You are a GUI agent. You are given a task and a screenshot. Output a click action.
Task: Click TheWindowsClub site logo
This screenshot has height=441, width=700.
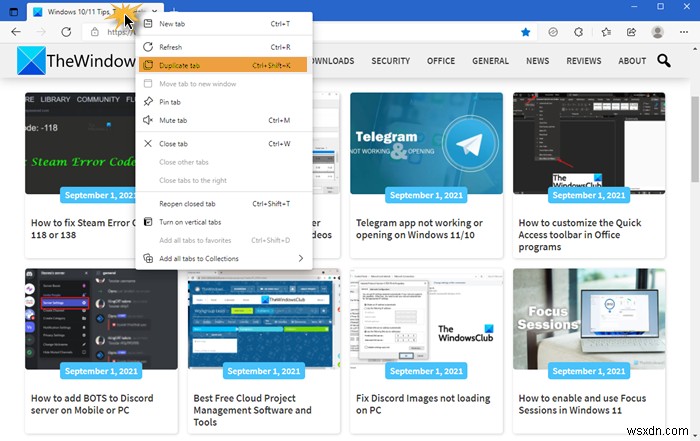click(76, 61)
